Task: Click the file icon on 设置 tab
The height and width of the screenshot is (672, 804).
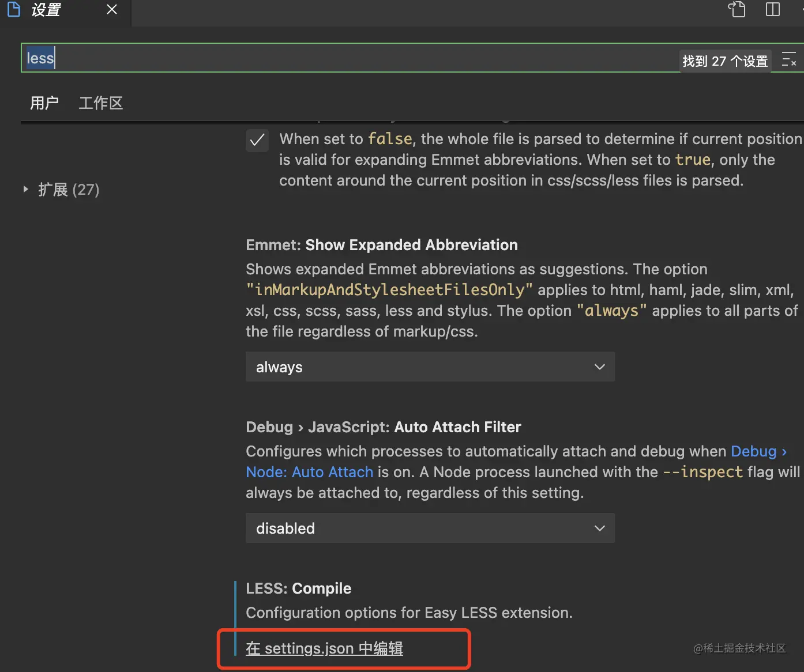Action: coord(13,9)
